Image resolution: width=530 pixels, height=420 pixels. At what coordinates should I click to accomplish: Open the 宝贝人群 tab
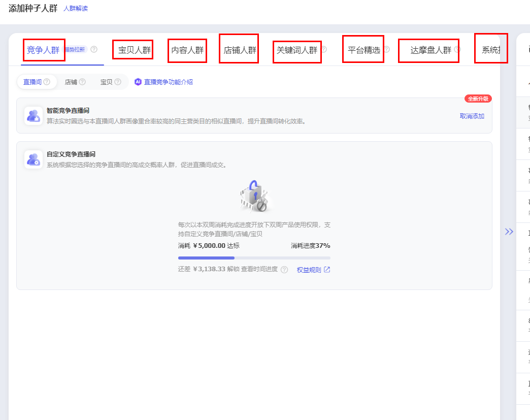pos(134,50)
